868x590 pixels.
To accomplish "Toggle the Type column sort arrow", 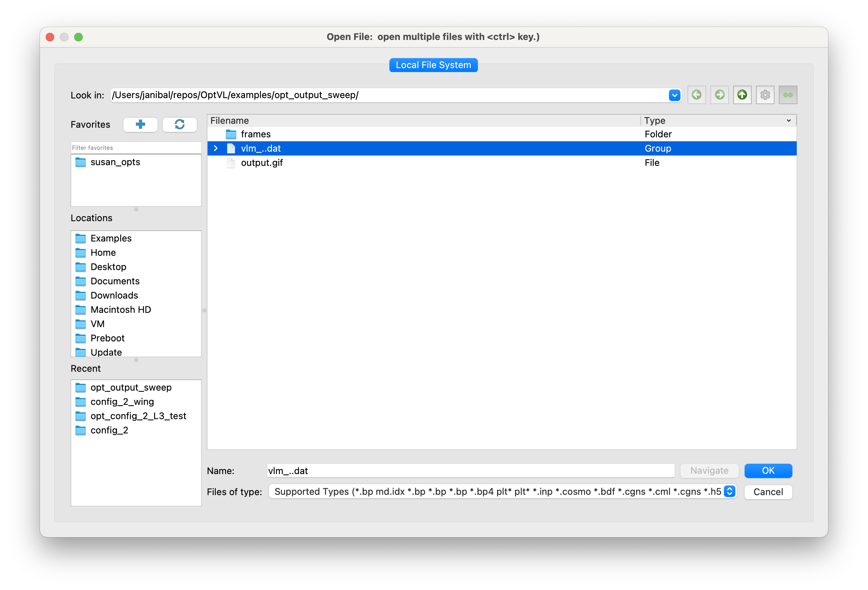I will pos(788,121).
